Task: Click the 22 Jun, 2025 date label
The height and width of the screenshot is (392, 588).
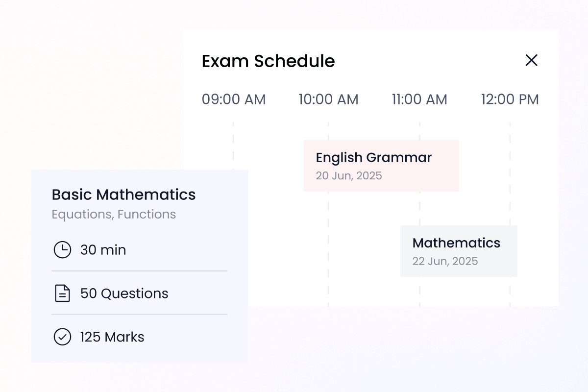Action: click(x=445, y=261)
